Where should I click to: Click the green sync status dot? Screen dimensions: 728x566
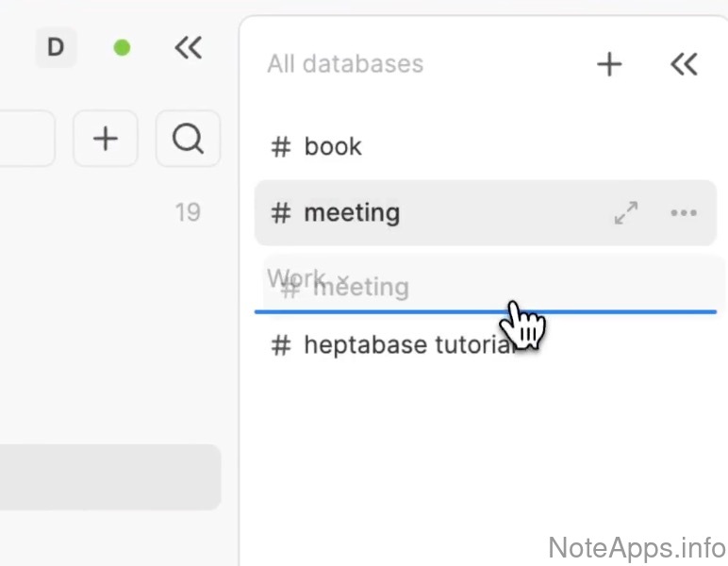[x=122, y=47]
